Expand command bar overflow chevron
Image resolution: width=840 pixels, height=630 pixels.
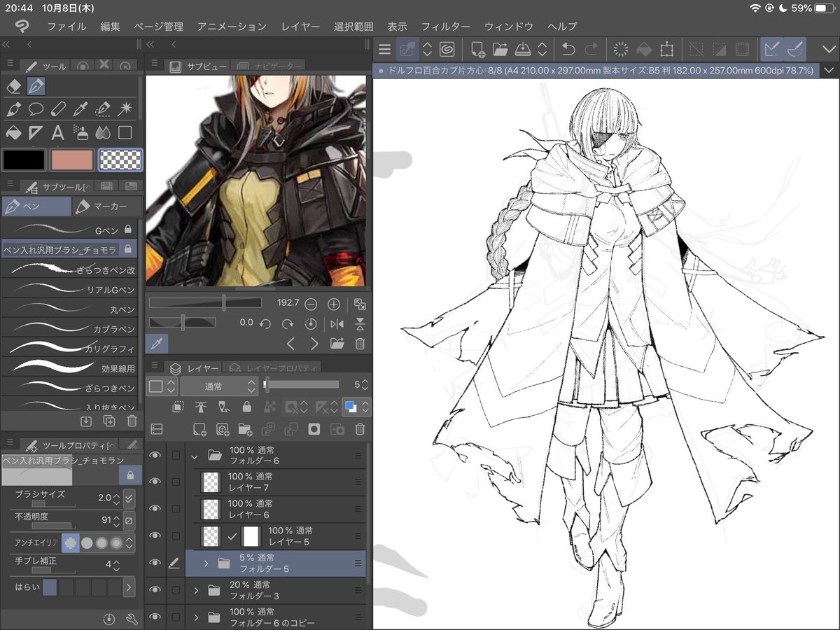click(829, 49)
